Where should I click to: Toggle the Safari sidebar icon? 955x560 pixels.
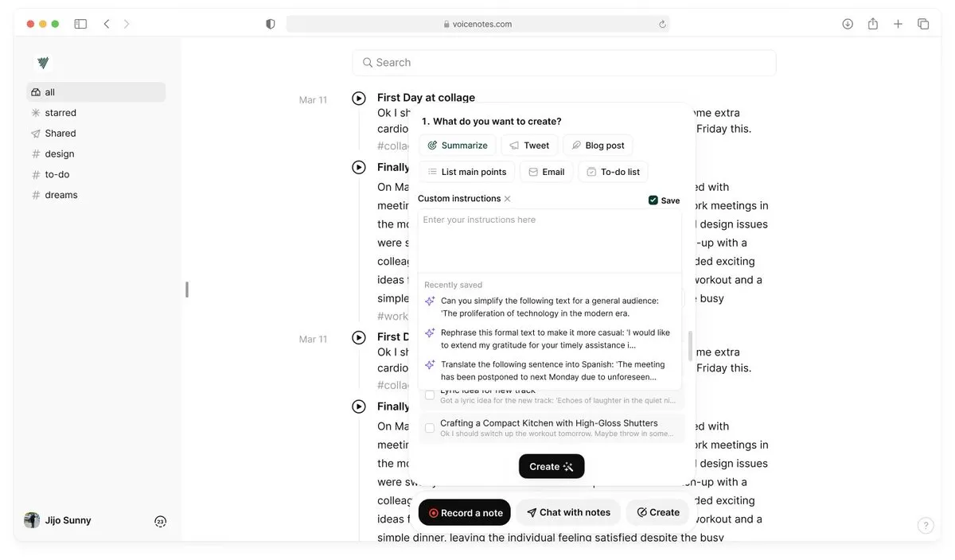tap(80, 24)
